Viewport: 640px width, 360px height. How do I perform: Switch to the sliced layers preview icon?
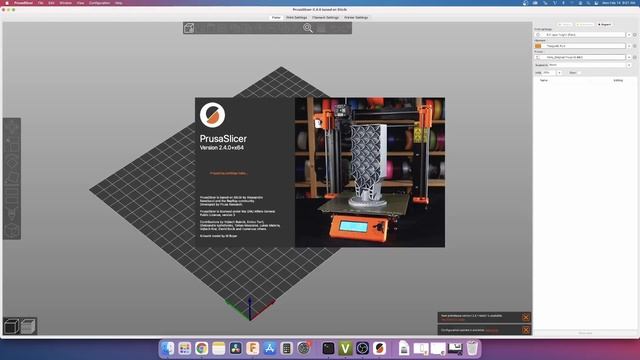tap(28, 326)
